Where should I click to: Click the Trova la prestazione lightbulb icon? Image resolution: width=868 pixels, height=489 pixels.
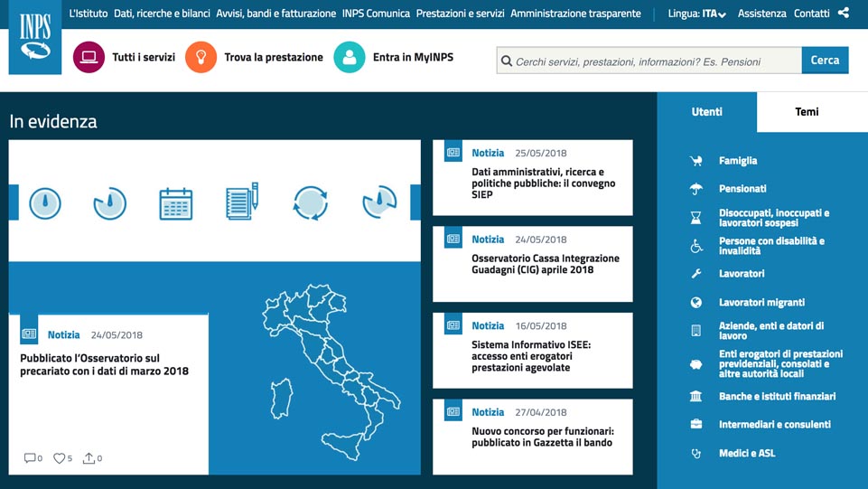201,57
